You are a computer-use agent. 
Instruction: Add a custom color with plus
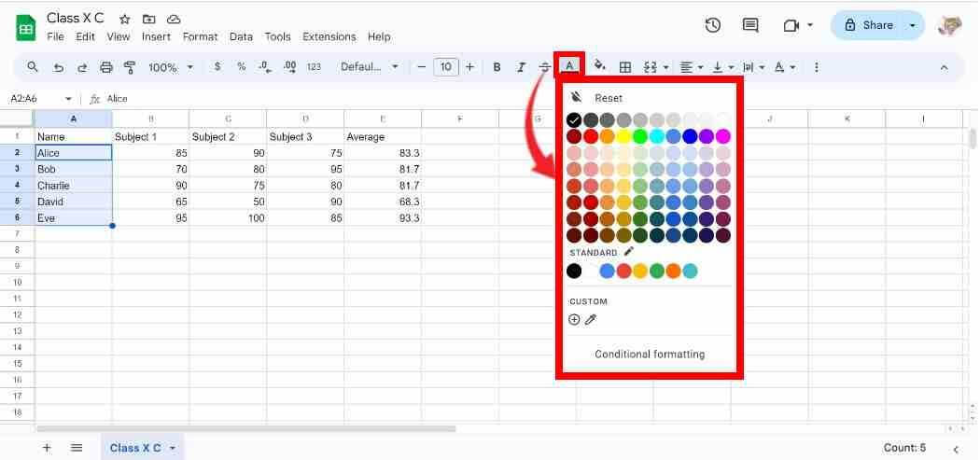click(574, 319)
